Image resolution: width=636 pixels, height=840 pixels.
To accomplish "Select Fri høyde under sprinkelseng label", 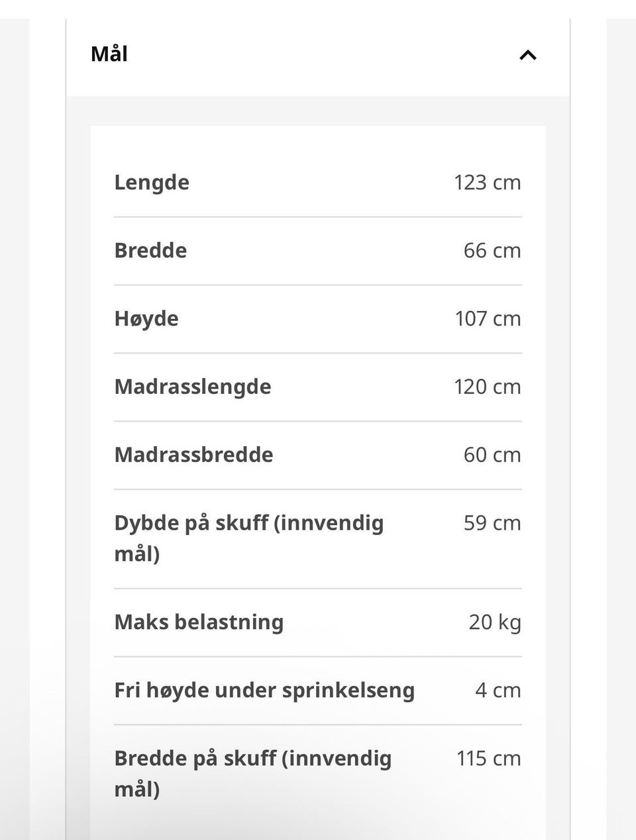I will click(264, 691).
